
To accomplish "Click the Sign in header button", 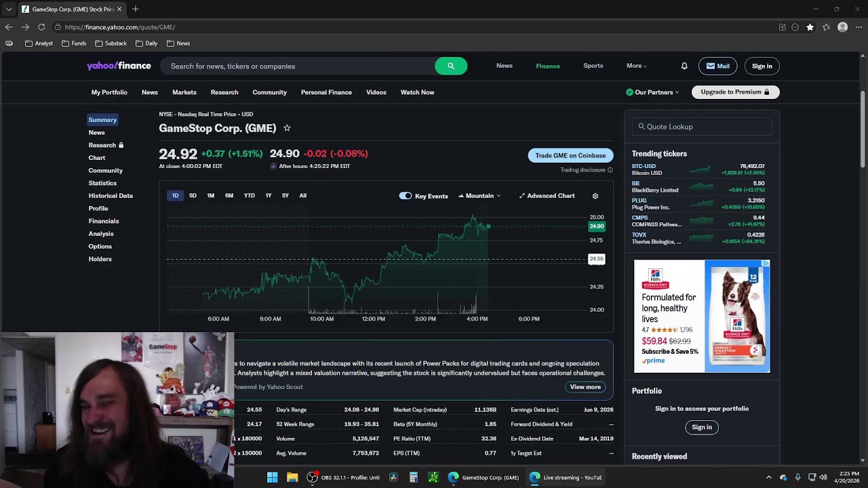I will coord(762,66).
